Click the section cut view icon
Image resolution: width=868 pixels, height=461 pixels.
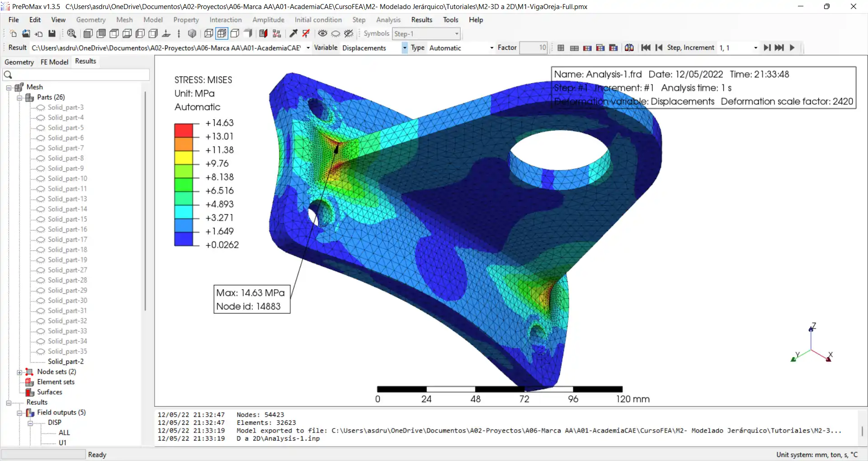pos(263,33)
